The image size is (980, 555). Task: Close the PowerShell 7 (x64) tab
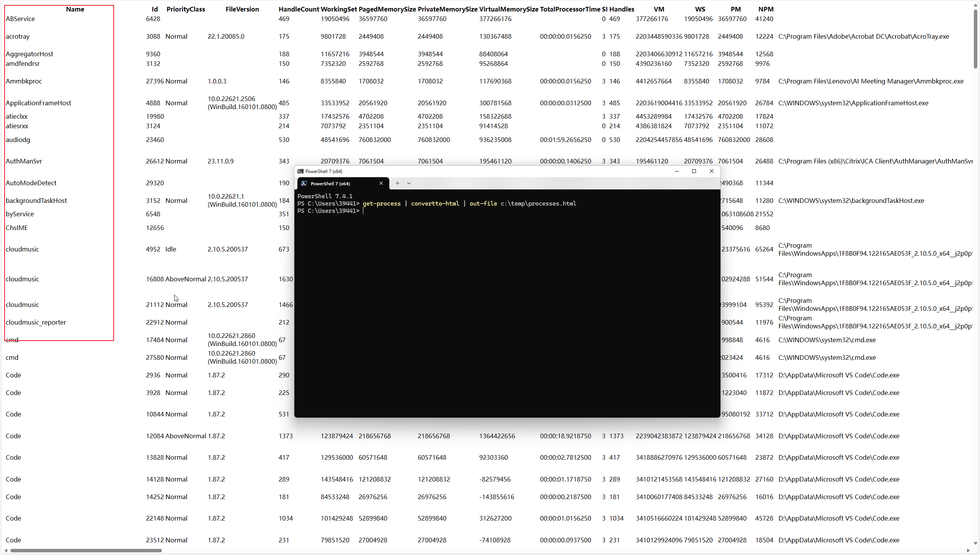pyautogui.click(x=381, y=183)
